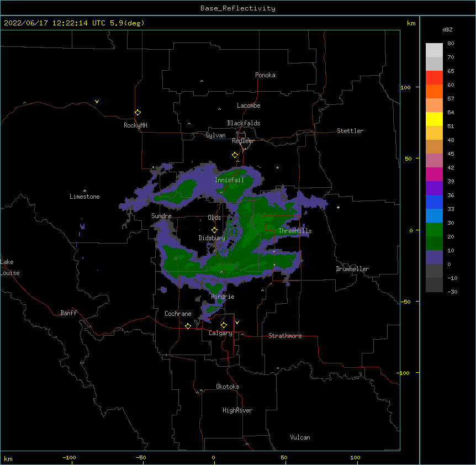The width and height of the screenshot is (476, 465).
Task: Click the Drumheller town label
Action: click(352, 269)
